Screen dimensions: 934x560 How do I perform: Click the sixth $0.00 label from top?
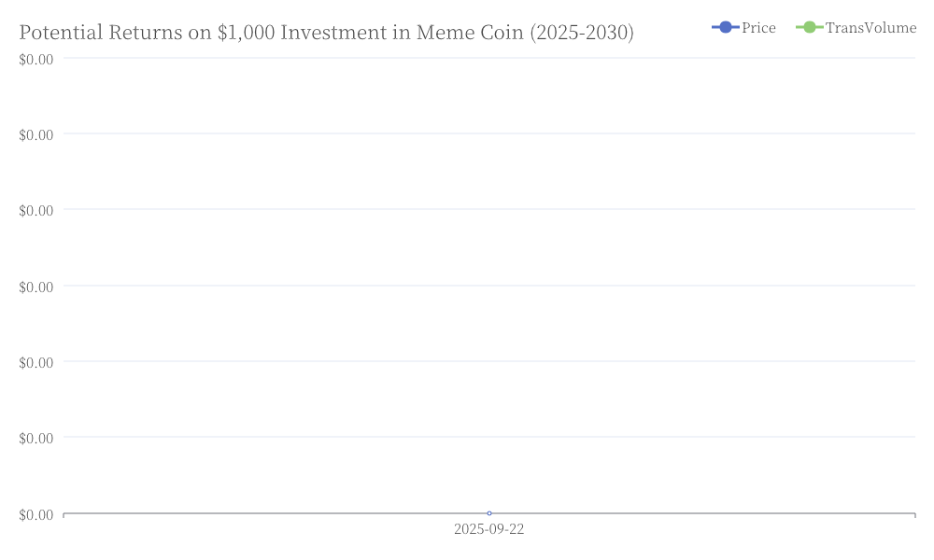click(36, 438)
